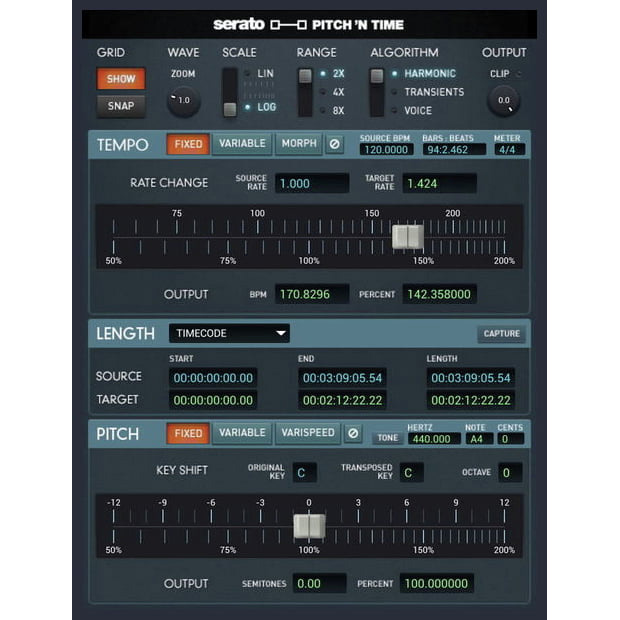Viewport: 620px width, 620px height.
Task: Click the Scale vertical switch handle
Action: click(230, 109)
